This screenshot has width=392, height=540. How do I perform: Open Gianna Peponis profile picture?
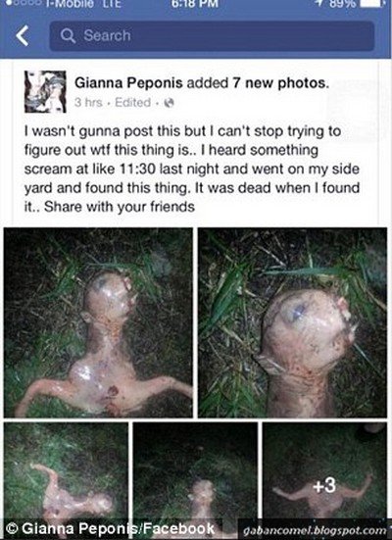pyautogui.click(x=45, y=91)
